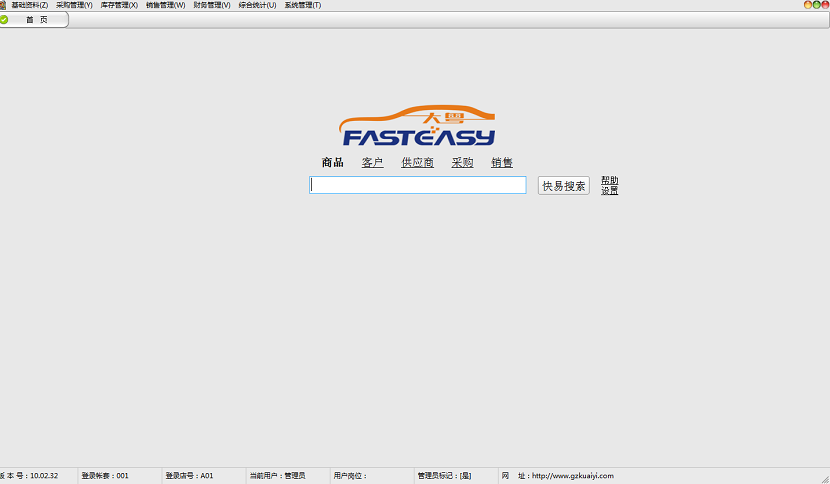Select the 供应商 search category
This screenshot has width=830, height=484.
pos(417,163)
